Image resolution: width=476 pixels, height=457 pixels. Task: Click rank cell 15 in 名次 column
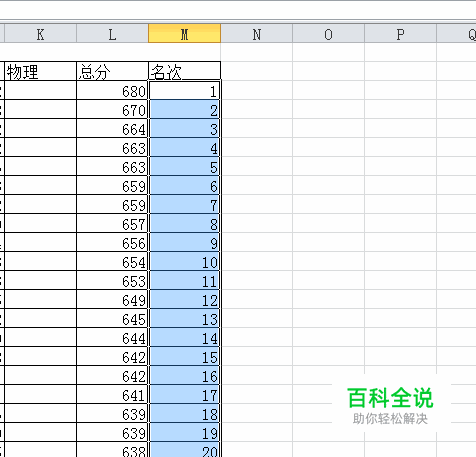184,356
